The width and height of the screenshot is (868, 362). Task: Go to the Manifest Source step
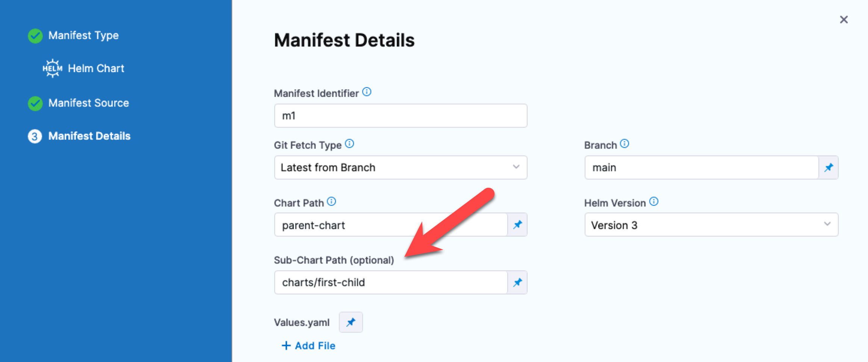click(88, 103)
